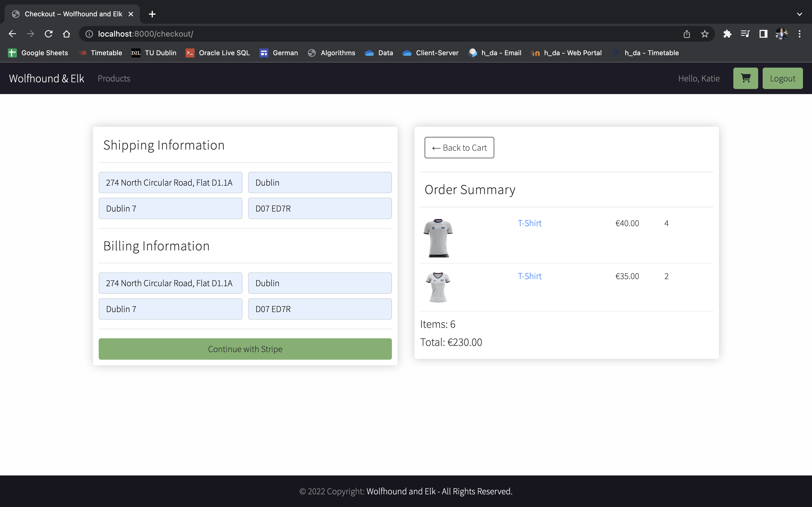Viewport: 812px width, 507px height.
Task: Go Back to Cart
Action: click(459, 148)
